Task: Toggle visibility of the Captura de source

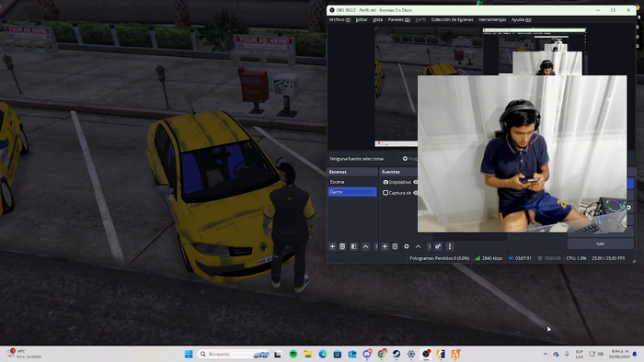Action: pyautogui.click(x=415, y=193)
